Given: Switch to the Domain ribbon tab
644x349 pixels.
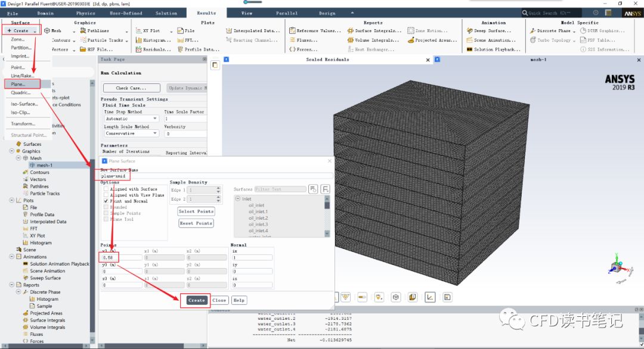Looking at the screenshot, I should point(45,14).
